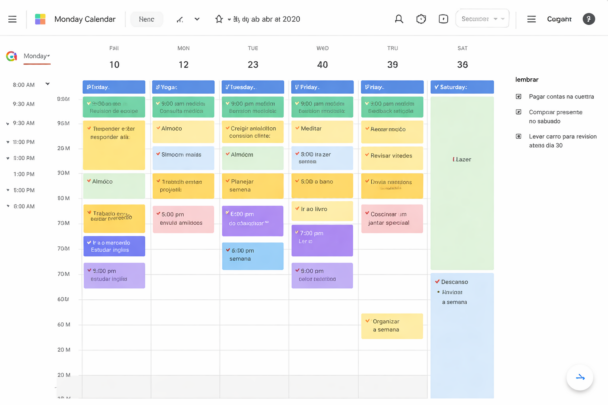Toggle 'Levar carro para revision' checkbox

pyautogui.click(x=519, y=134)
